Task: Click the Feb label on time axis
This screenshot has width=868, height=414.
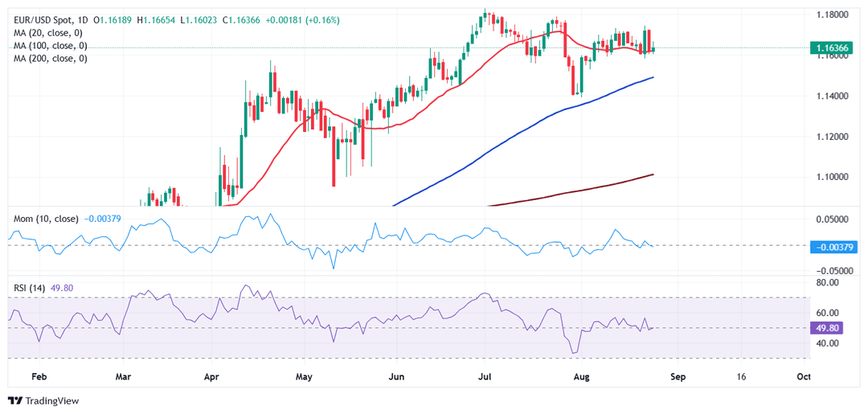Action: point(39,375)
